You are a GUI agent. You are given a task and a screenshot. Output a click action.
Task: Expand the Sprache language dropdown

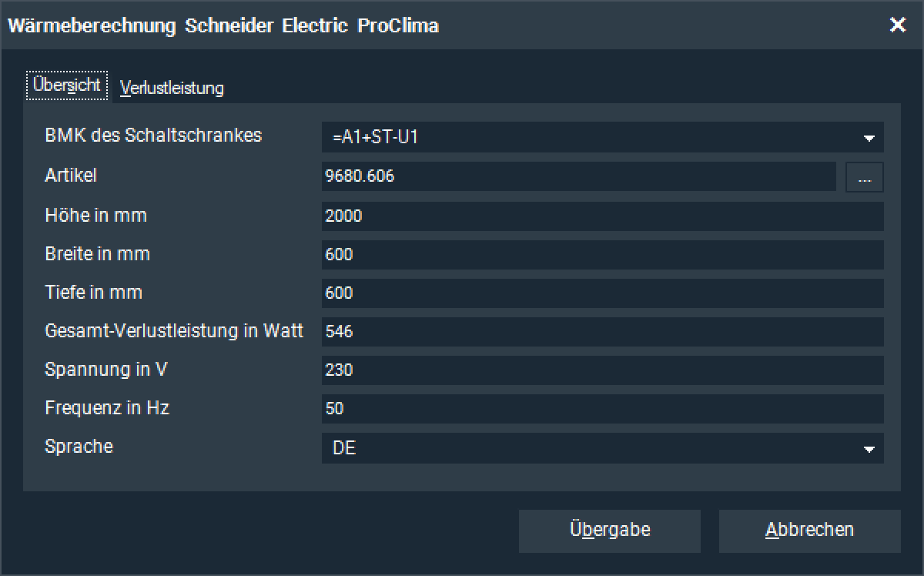tap(869, 449)
